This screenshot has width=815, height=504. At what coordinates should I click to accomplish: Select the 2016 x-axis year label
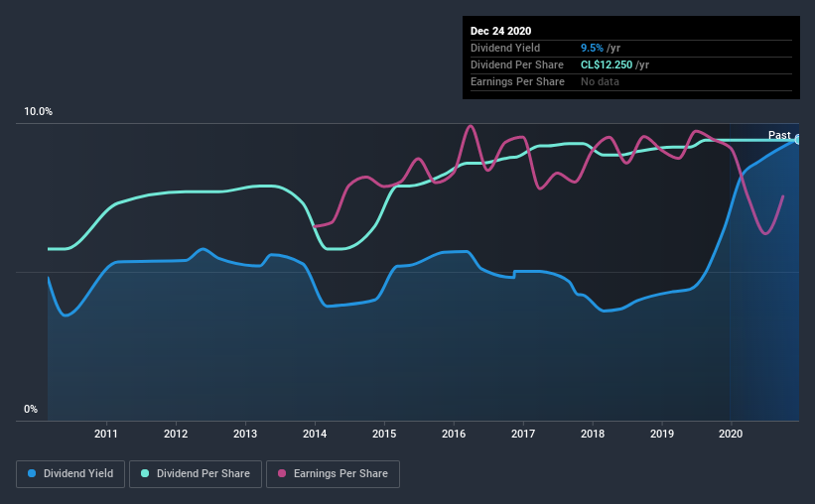point(454,434)
